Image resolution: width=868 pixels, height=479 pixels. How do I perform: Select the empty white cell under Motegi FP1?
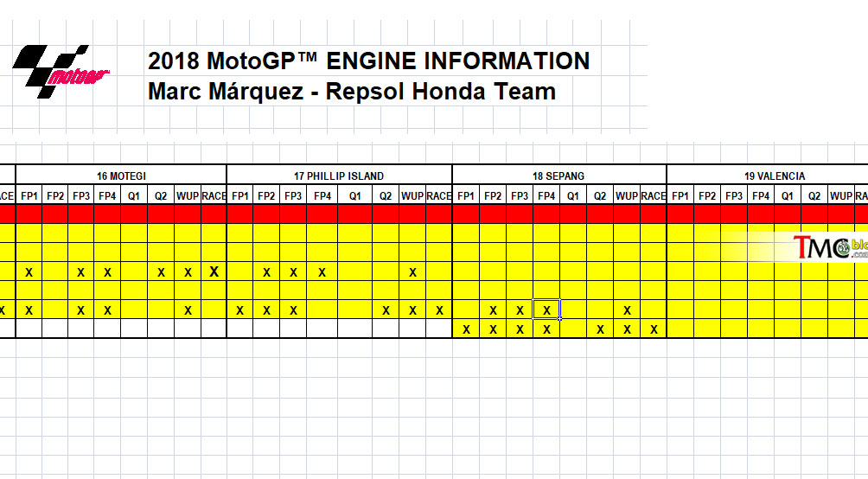pos(29,329)
